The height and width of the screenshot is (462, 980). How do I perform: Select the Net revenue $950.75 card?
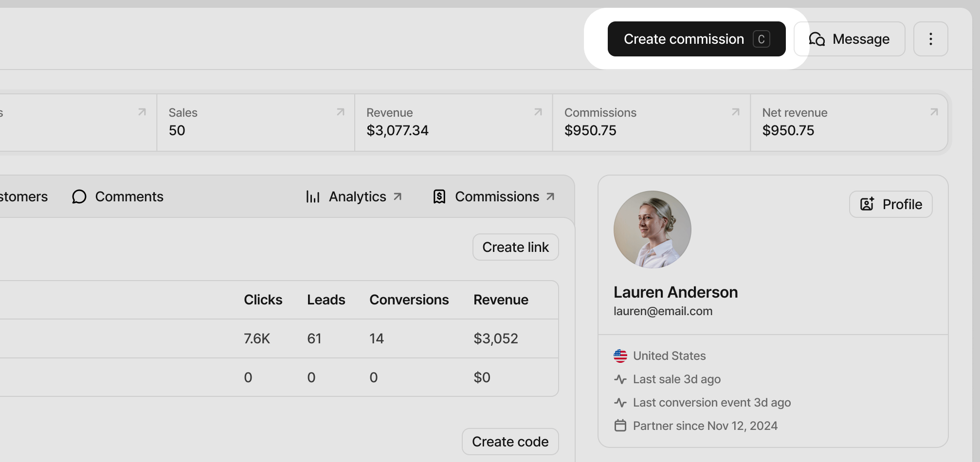pos(849,123)
